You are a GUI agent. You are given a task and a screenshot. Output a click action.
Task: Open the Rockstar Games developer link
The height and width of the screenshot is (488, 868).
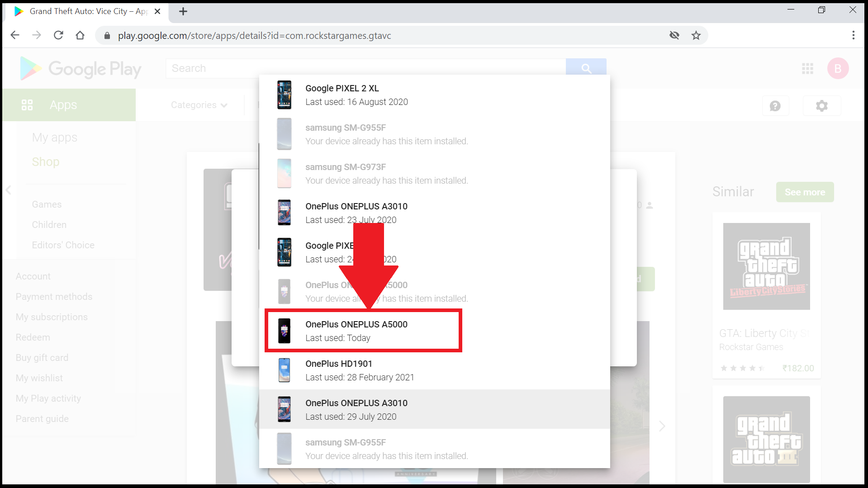pos(751,347)
